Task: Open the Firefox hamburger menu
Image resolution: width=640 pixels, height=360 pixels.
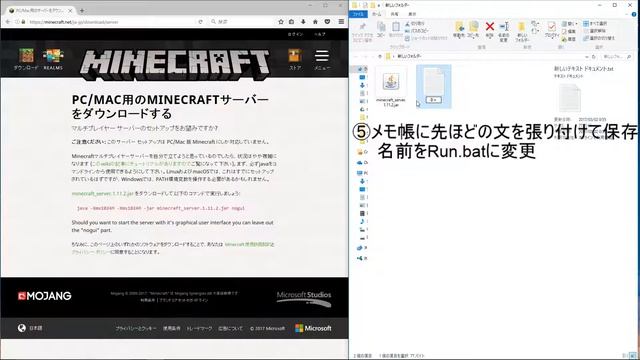Action: pyautogui.click(x=341, y=22)
